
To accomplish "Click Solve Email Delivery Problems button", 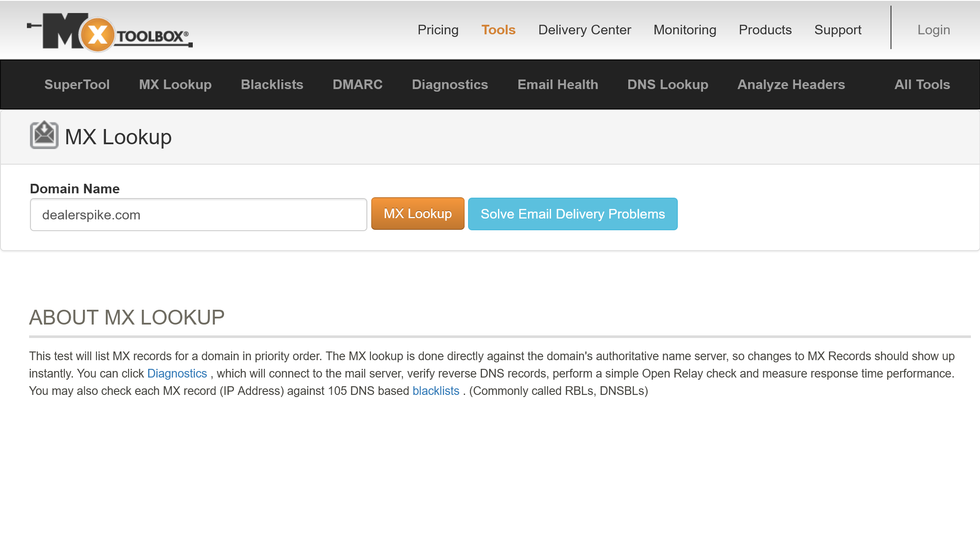I will (x=573, y=214).
